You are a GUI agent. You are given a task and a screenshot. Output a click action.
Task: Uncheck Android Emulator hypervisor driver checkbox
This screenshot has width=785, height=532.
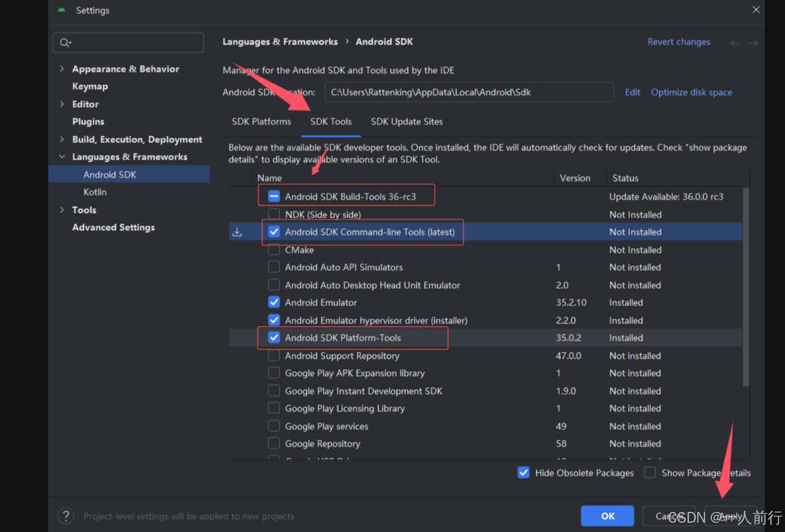[x=274, y=320]
